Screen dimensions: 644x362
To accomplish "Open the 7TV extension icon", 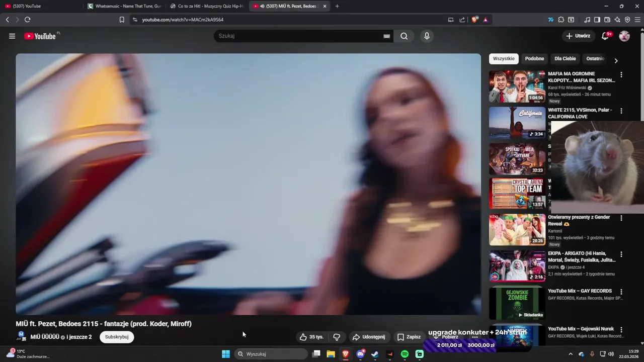I will click(551, 20).
